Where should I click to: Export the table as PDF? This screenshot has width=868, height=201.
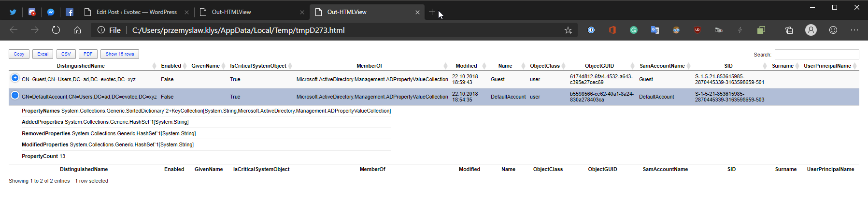click(x=88, y=54)
